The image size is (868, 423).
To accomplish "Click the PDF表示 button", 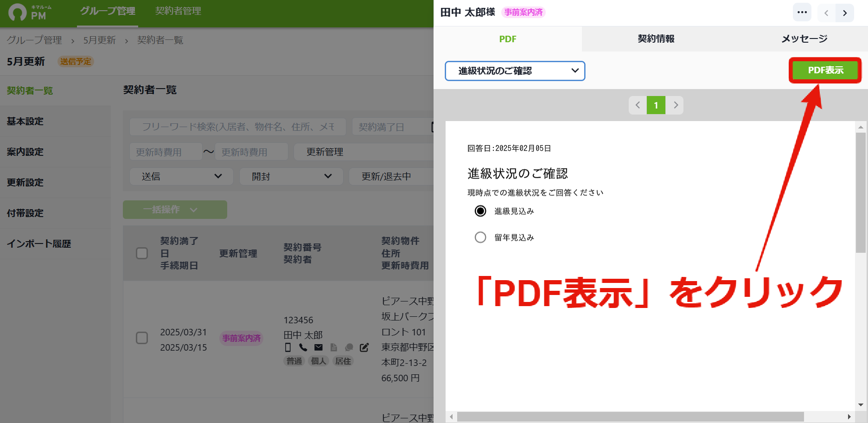I will click(825, 70).
